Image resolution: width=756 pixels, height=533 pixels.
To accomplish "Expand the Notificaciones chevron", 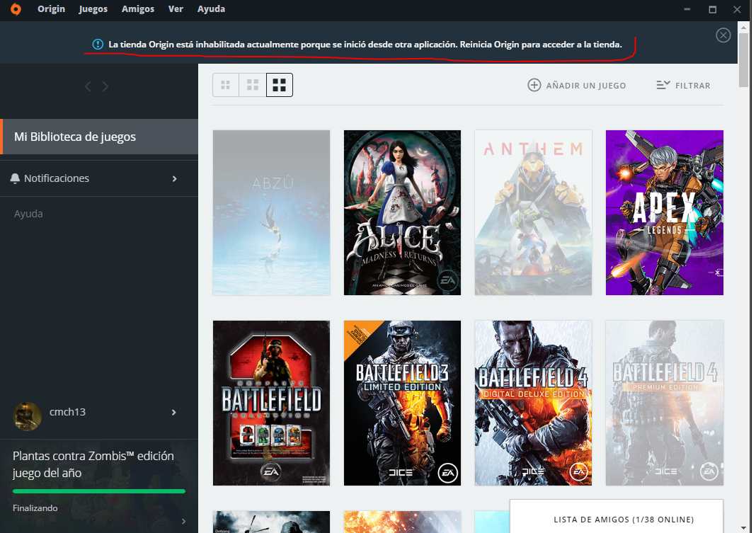I will click(175, 179).
